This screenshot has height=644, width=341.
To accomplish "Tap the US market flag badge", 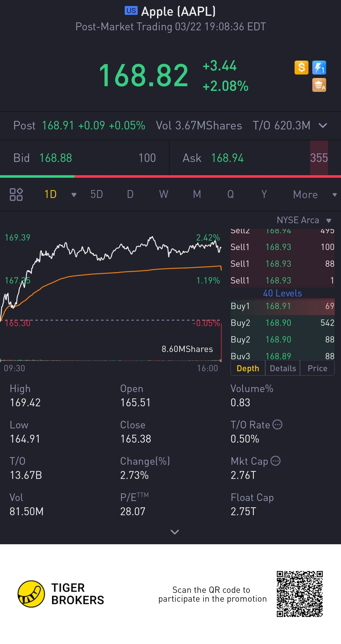I will 131,11.
